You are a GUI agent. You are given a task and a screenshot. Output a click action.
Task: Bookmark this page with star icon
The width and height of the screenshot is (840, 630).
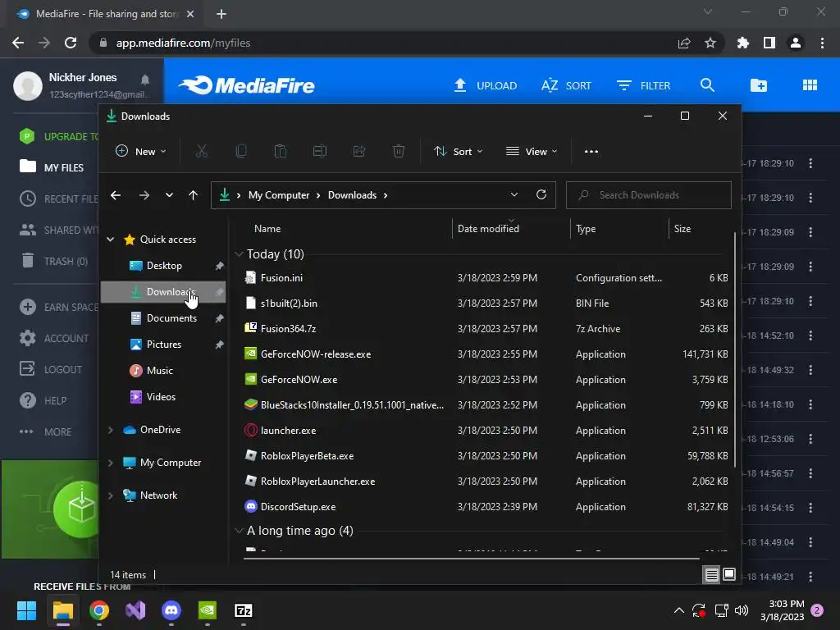(710, 43)
